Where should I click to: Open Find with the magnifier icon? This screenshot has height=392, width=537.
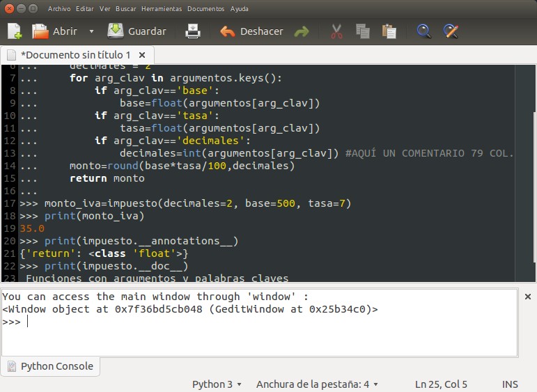click(423, 31)
